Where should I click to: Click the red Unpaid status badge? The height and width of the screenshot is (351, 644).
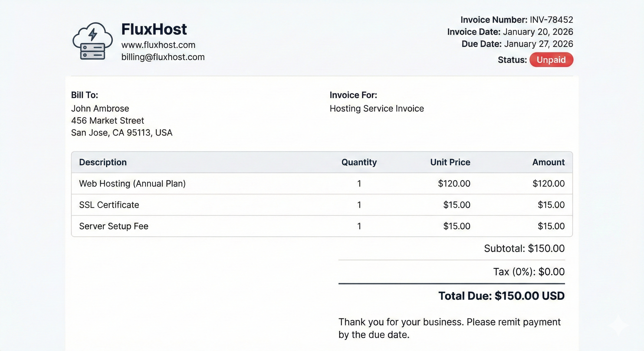(551, 60)
